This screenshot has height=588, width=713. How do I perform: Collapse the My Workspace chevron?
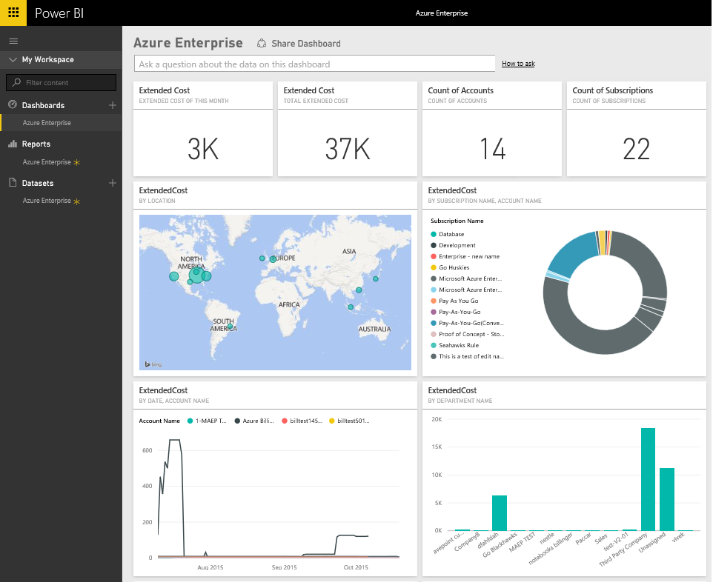click(x=13, y=60)
